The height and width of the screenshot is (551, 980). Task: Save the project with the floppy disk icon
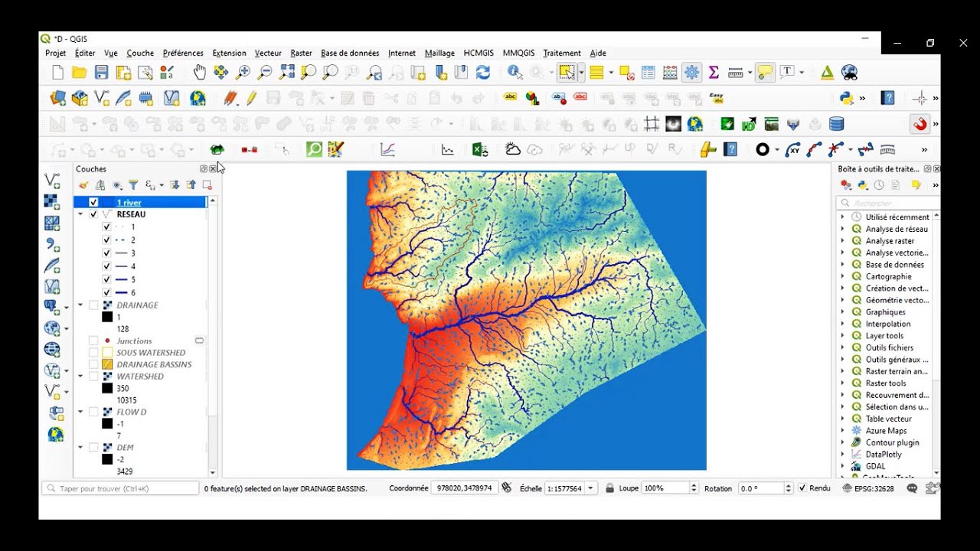point(101,73)
